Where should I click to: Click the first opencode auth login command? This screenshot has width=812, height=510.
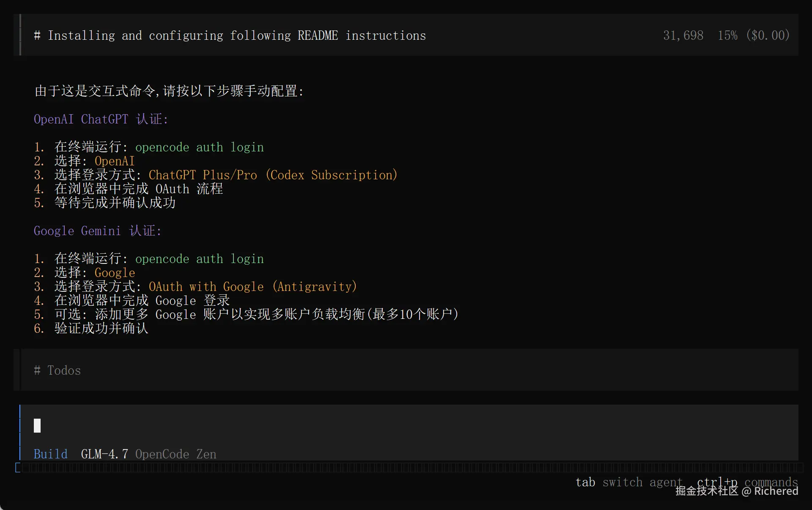coord(199,147)
